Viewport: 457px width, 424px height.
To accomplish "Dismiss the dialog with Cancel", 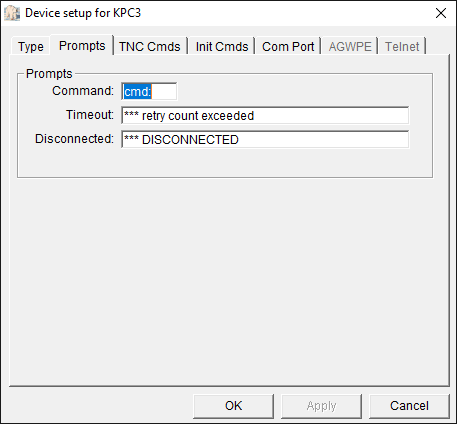I will coord(409,406).
